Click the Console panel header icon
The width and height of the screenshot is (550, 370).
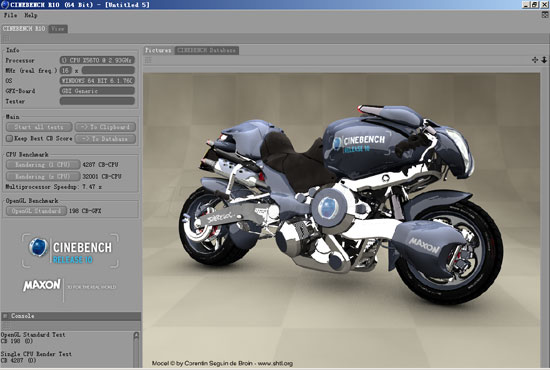(5, 316)
